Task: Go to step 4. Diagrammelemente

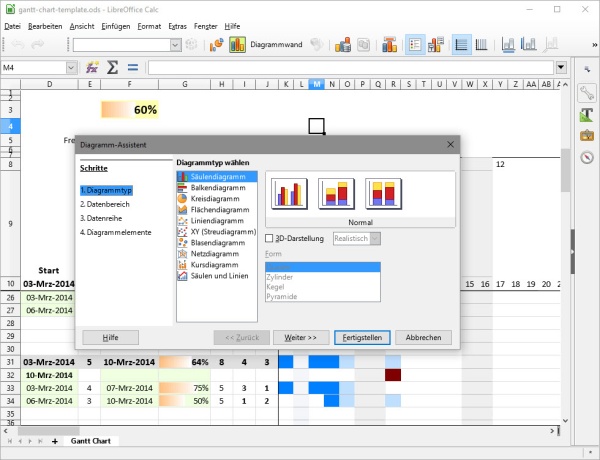Action: tap(116, 233)
